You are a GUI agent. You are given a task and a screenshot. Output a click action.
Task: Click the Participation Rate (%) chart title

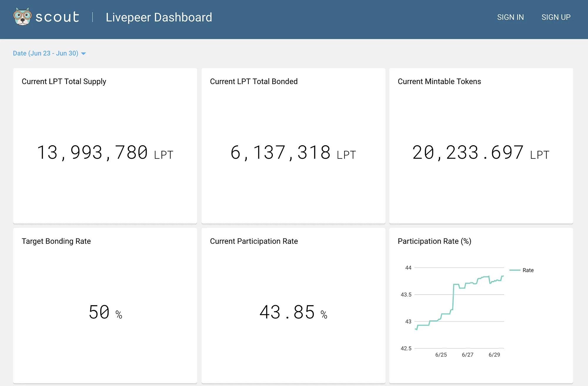pos(434,241)
